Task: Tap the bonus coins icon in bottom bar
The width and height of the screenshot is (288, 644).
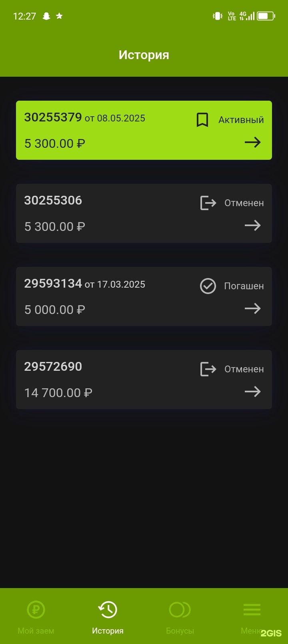Action: 180,610
